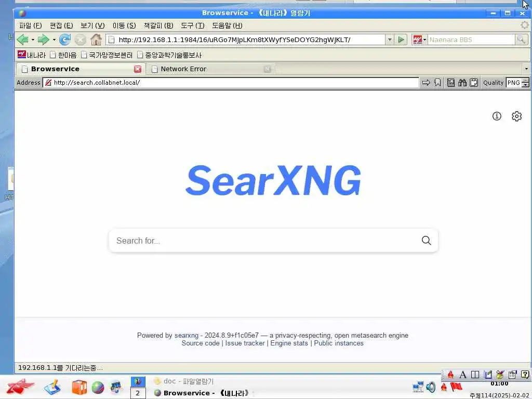Open Browservice bookmarks book icon
The width and height of the screenshot is (532, 399).
tap(451, 83)
